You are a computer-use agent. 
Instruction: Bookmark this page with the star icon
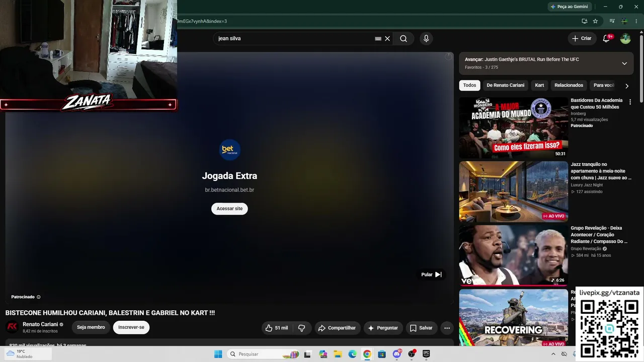(595, 21)
